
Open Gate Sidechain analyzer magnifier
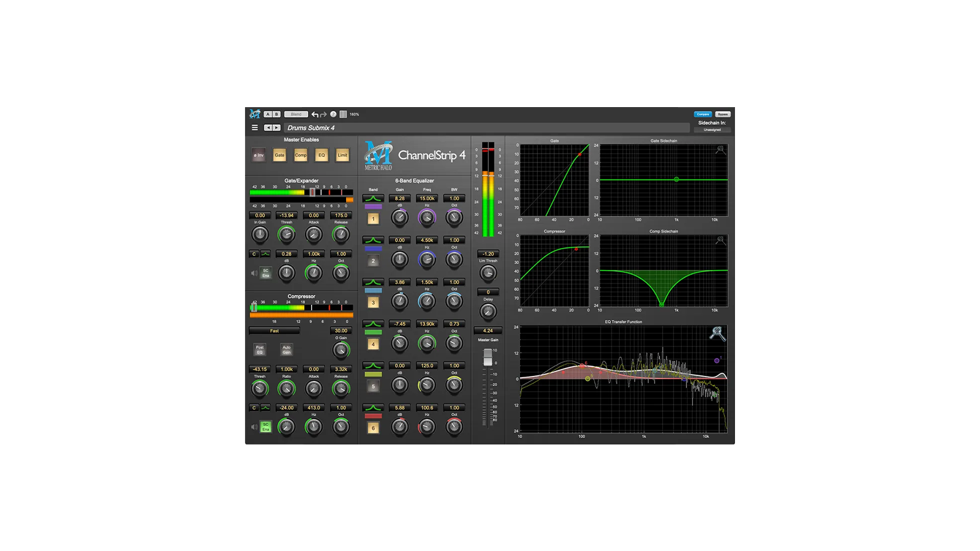pos(720,150)
